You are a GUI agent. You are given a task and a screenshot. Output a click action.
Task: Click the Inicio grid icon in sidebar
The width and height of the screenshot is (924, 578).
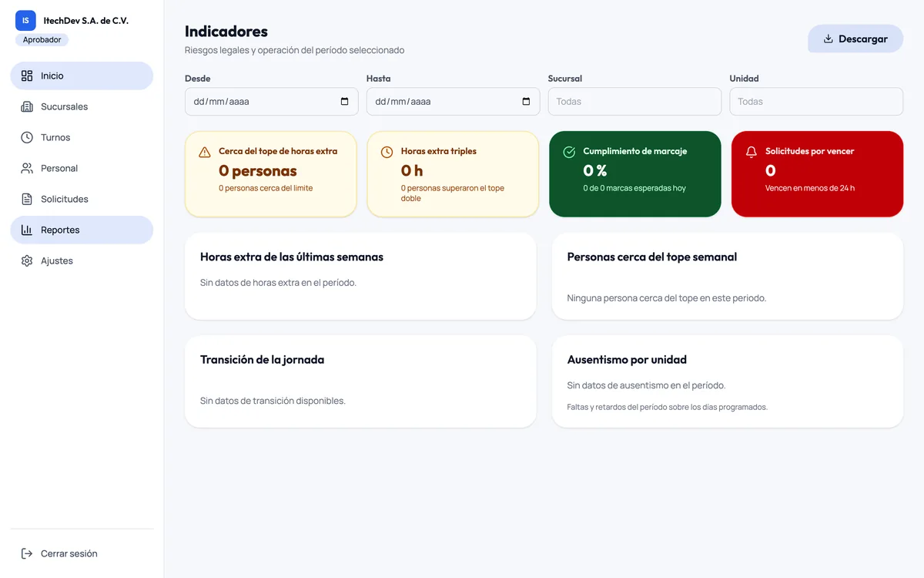27,76
